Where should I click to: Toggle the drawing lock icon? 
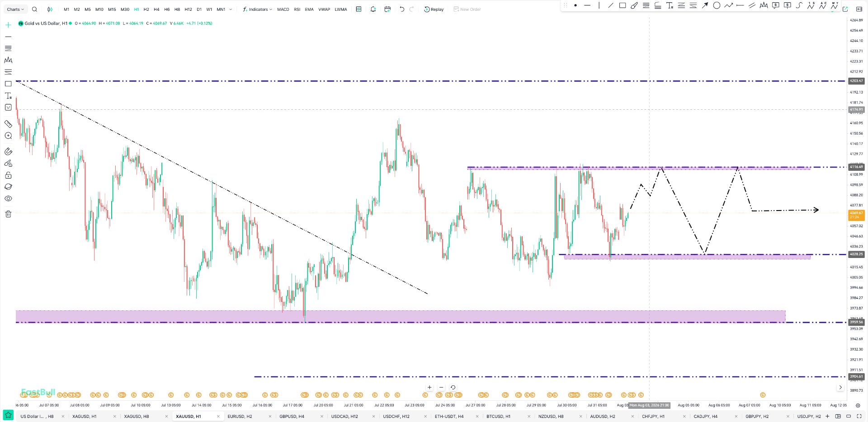pos(8,175)
